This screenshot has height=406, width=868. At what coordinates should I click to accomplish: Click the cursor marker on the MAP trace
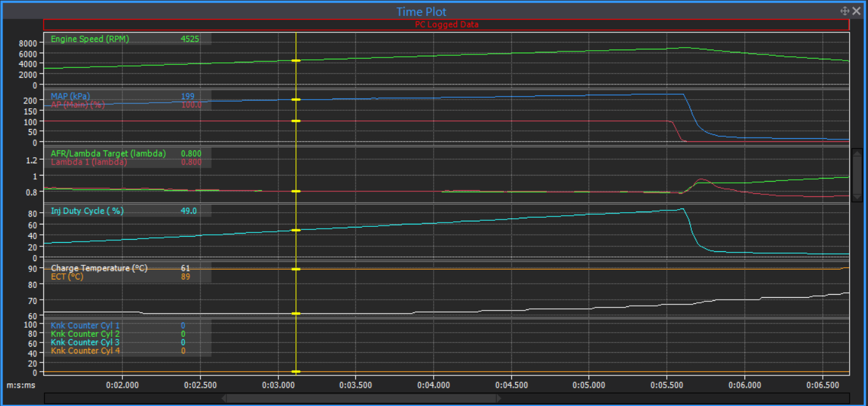pos(296,100)
